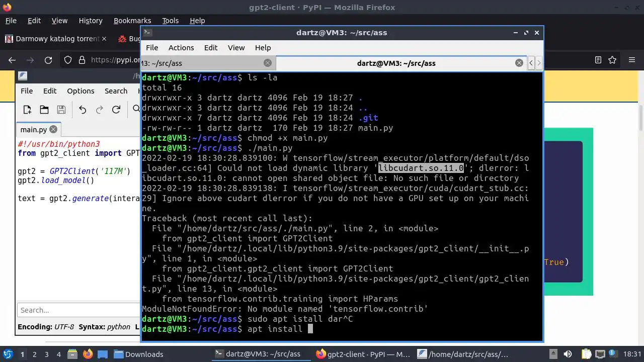Click the Firefox Forward button
The image size is (644, 362).
tap(30, 60)
